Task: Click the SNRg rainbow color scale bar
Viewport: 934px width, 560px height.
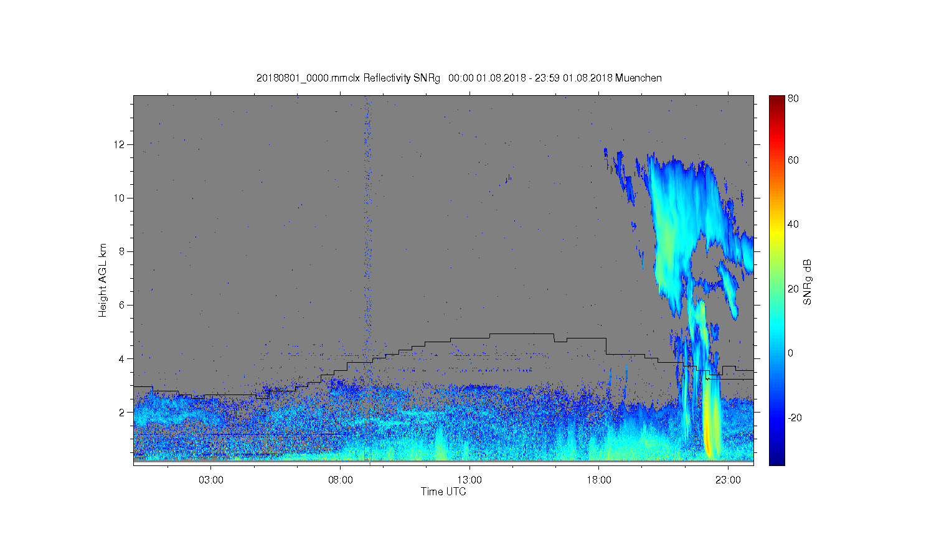Action: [776, 281]
